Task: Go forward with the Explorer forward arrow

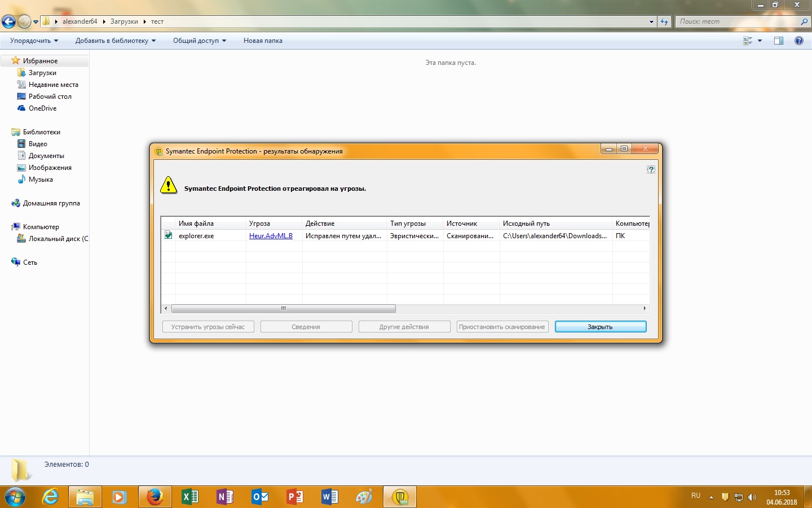Action: click(24, 21)
